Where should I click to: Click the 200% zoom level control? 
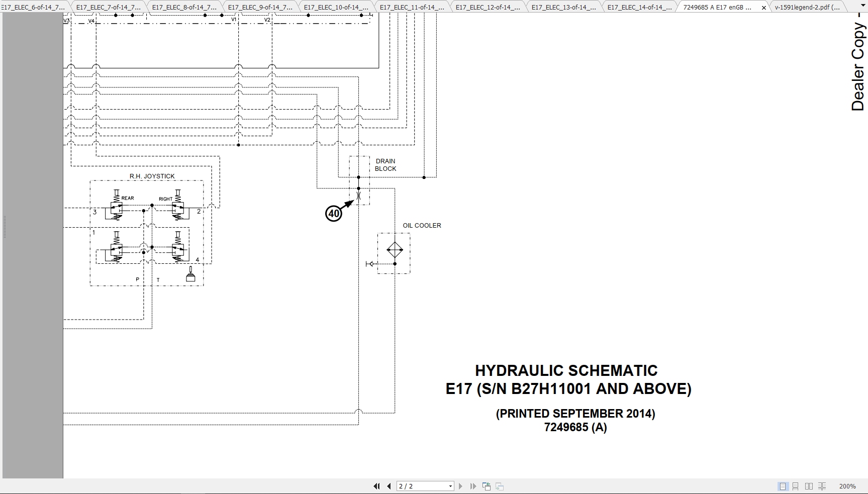point(847,486)
